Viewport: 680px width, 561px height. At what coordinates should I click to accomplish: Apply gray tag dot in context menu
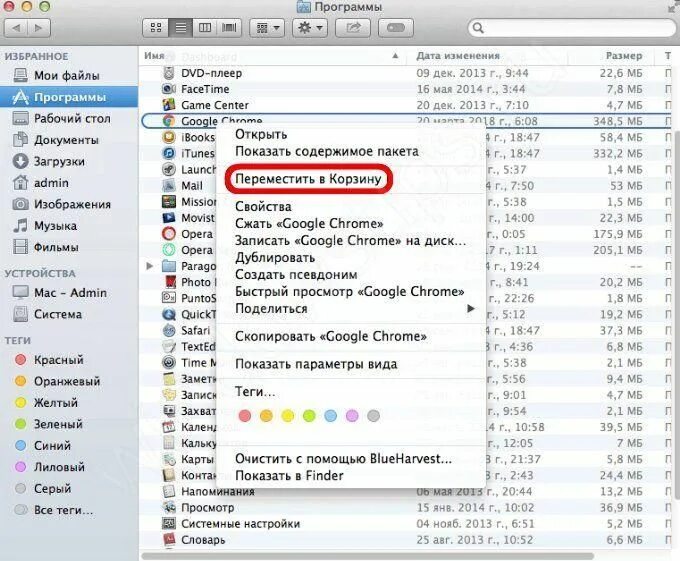(x=373, y=416)
